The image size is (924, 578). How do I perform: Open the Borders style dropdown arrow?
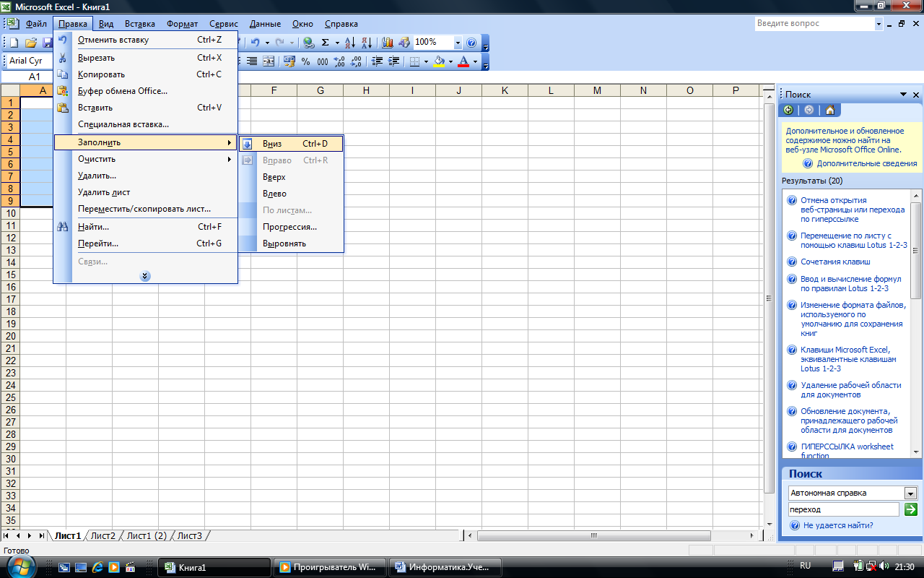point(426,61)
